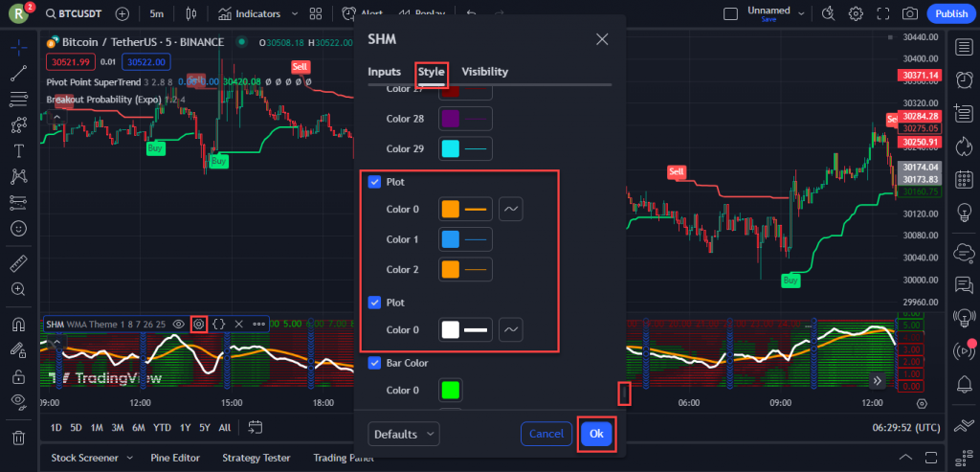This screenshot has height=472, width=980.
Task: Open chart settings gear in top toolbar
Action: (856, 13)
